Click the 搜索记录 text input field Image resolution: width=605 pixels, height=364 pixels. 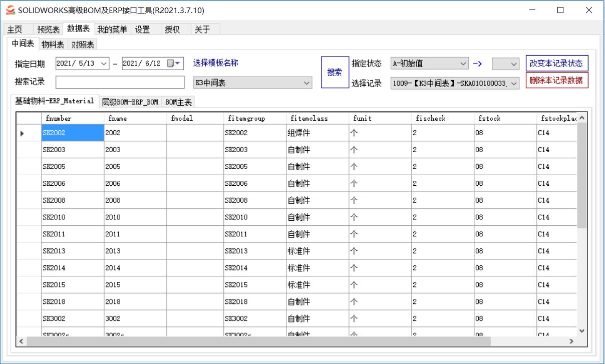[x=120, y=82]
